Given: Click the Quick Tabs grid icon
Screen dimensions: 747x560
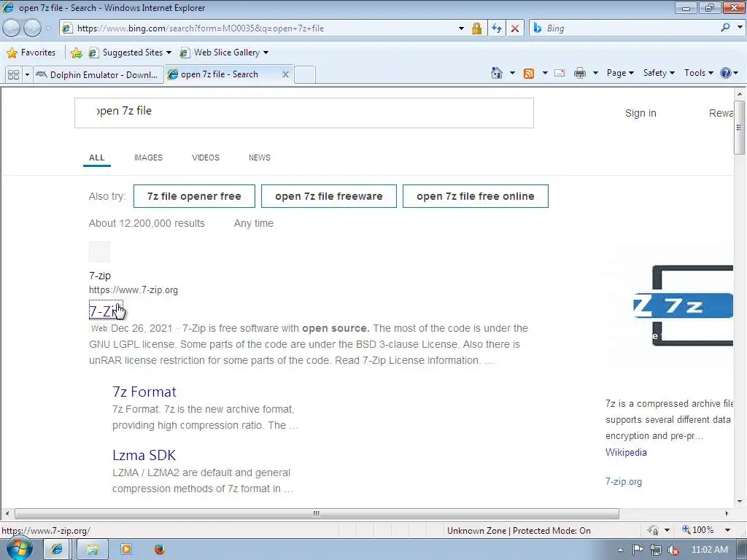Looking at the screenshot, I should pyautogui.click(x=14, y=75).
